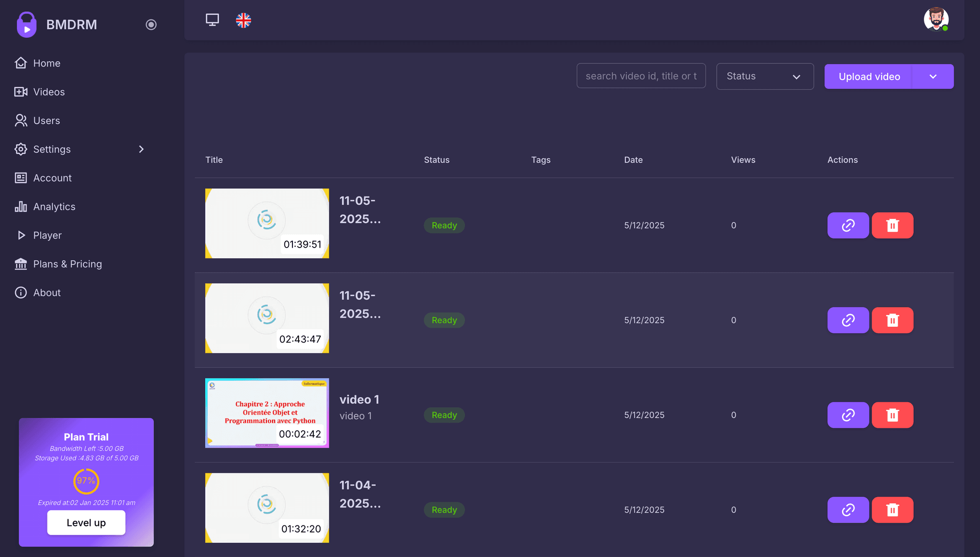
Task: Expand the Upload video options arrow
Action: pos(933,77)
